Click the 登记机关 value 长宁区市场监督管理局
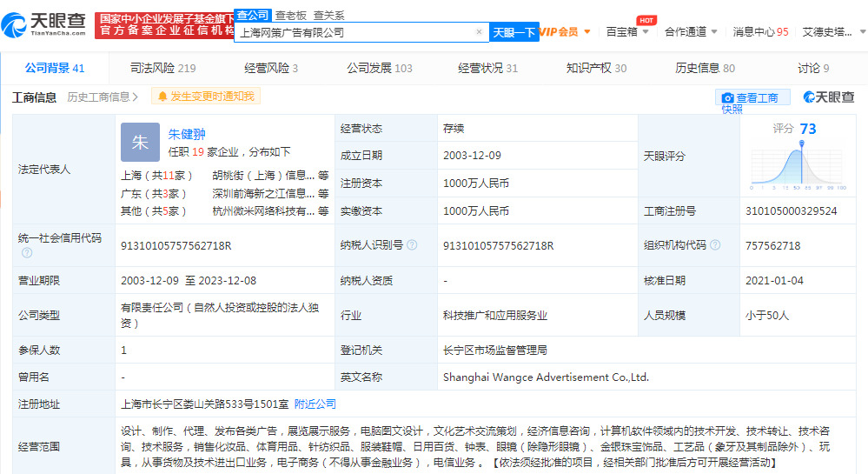This screenshot has width=868, height=474. point(495,350)
